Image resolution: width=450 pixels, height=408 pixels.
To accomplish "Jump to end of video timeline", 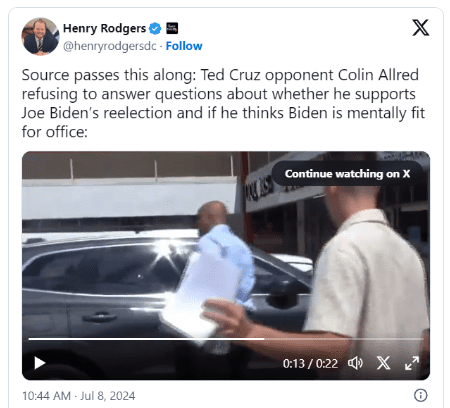I will tap(421, 339).
